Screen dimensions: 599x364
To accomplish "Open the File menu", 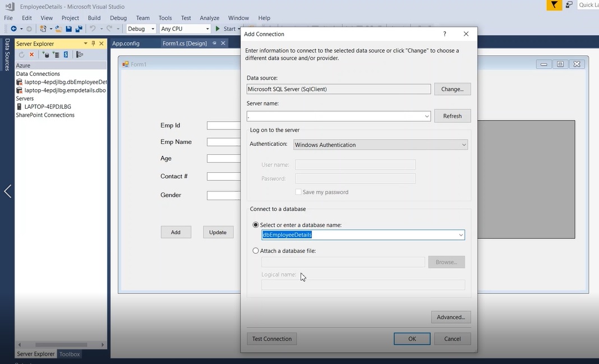I will (x=8, y=18).
